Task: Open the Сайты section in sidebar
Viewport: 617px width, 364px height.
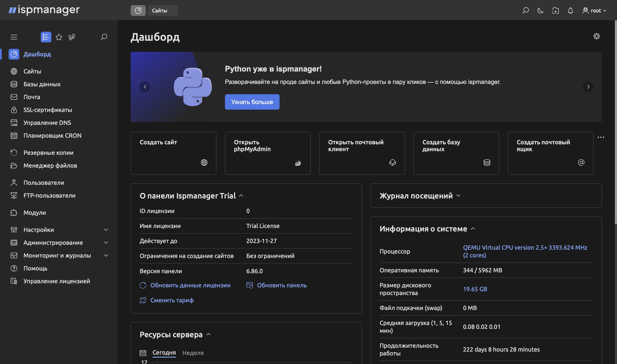Action: 32,71
